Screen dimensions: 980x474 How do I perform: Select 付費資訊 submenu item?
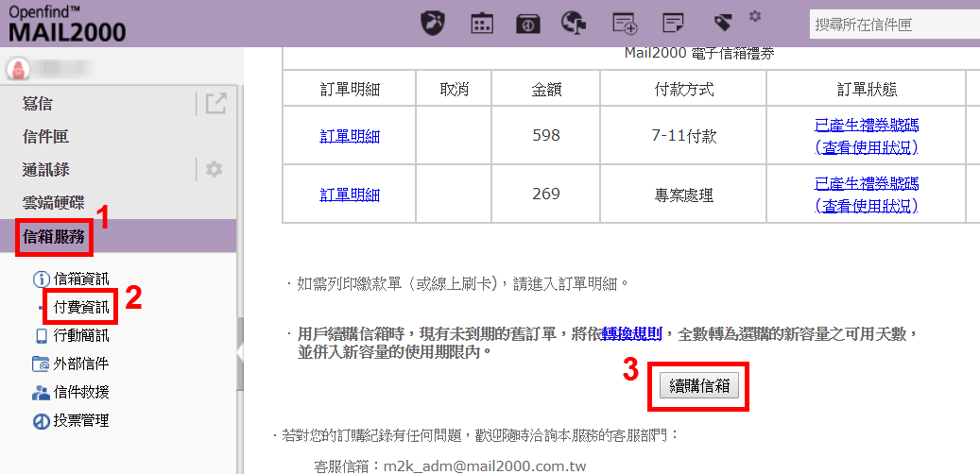point(81,307)
